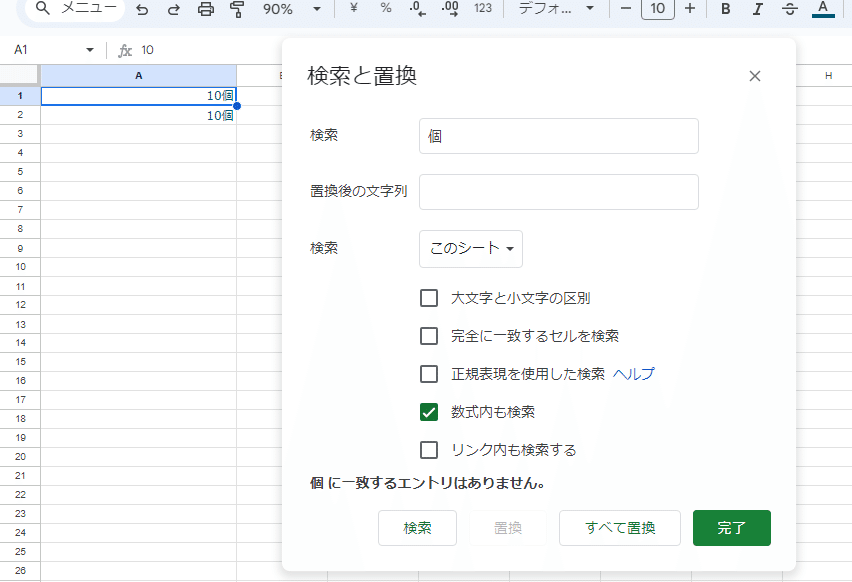Open the name box dropdown arrow
Viewport: 852px width, 582px height.
tap(90, 50)
